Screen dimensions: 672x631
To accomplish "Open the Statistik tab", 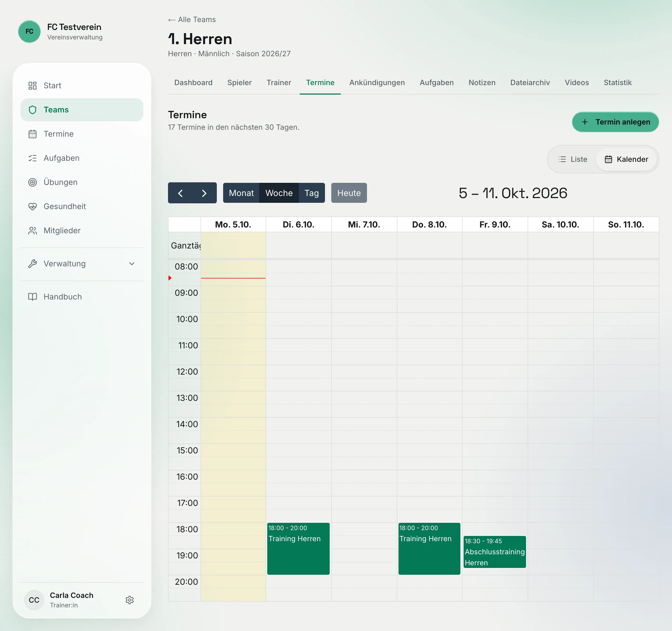I will (618, 82).
